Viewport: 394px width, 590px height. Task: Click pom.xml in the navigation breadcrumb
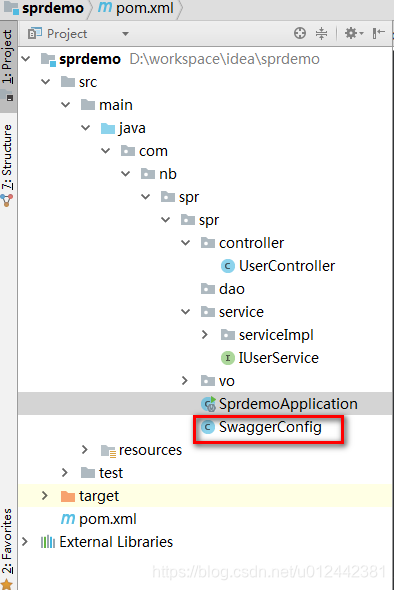[x=145, y=8]
